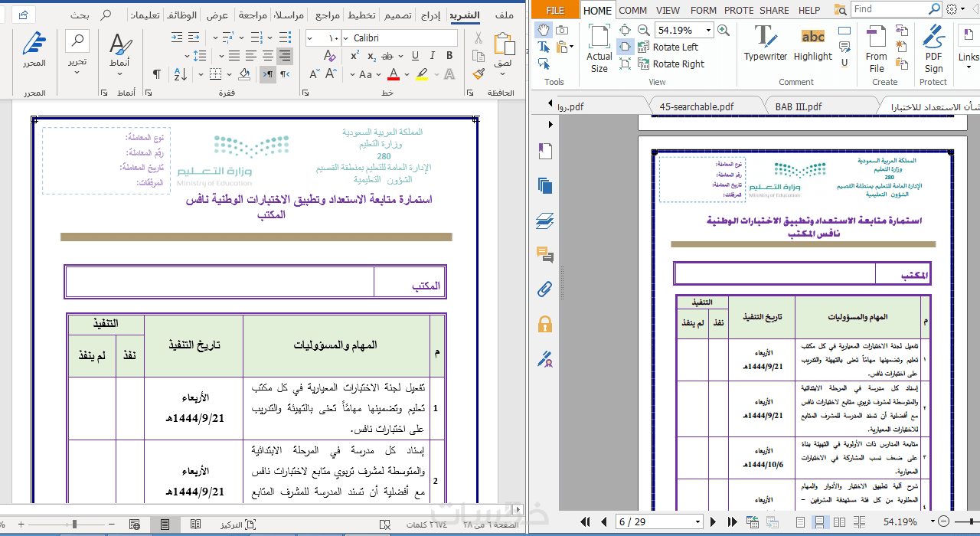The width and height of the screenshot is (980, 536).
Task: Click the Sort A-Z button in Word
Action: [180, 74]
